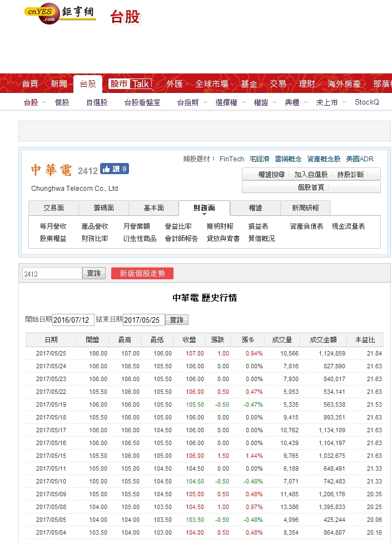Open the 會計師報告 link
Screen dimensions: 392x543
pos(181,238)
